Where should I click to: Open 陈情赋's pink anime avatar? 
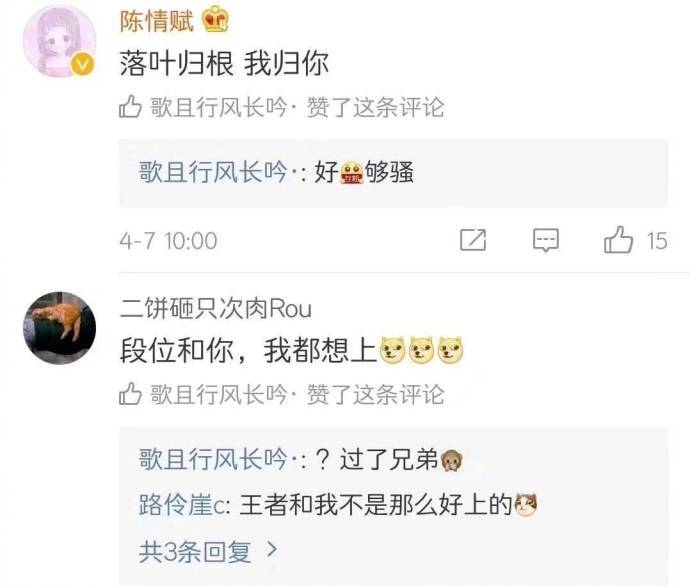coord(59,40)
